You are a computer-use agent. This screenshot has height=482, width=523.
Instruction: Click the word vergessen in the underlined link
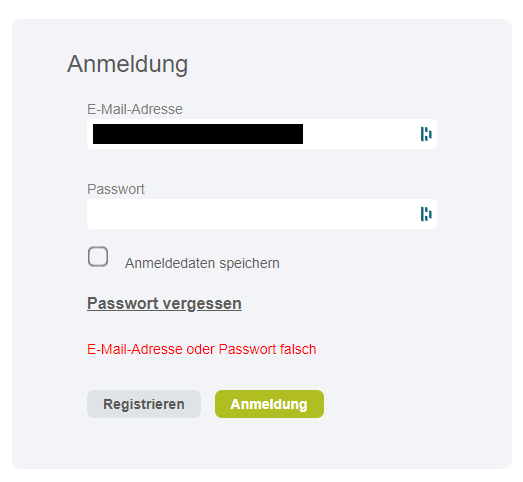202,304
